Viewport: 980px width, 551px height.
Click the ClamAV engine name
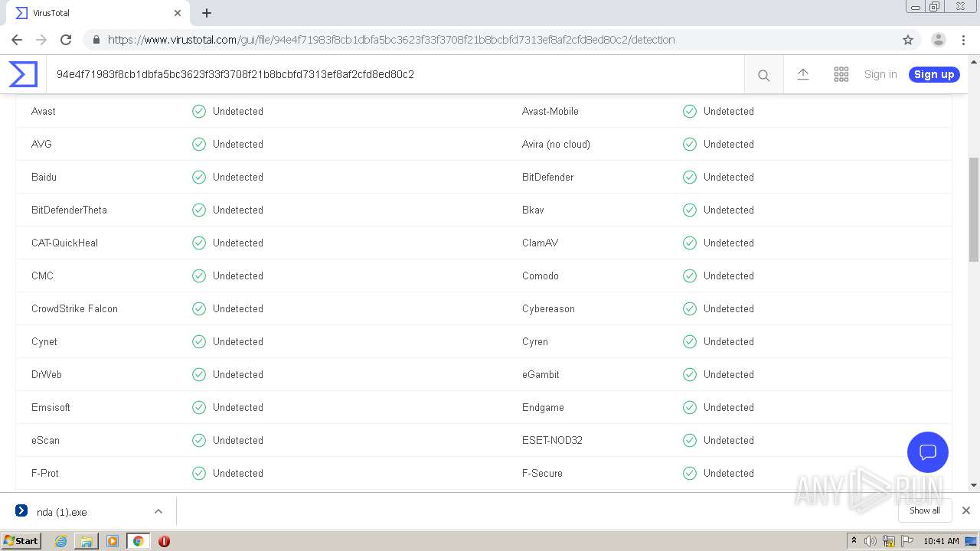[x=540, y=243]
